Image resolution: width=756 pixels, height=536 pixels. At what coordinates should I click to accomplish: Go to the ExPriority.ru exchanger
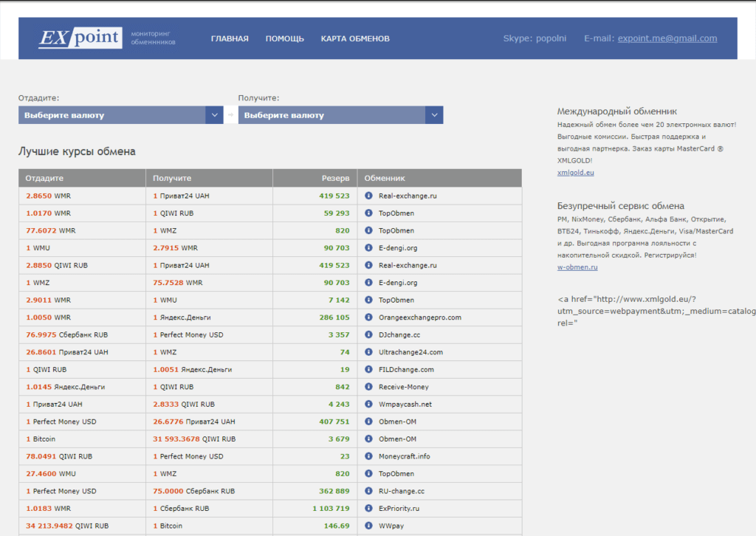pos(399,508)
